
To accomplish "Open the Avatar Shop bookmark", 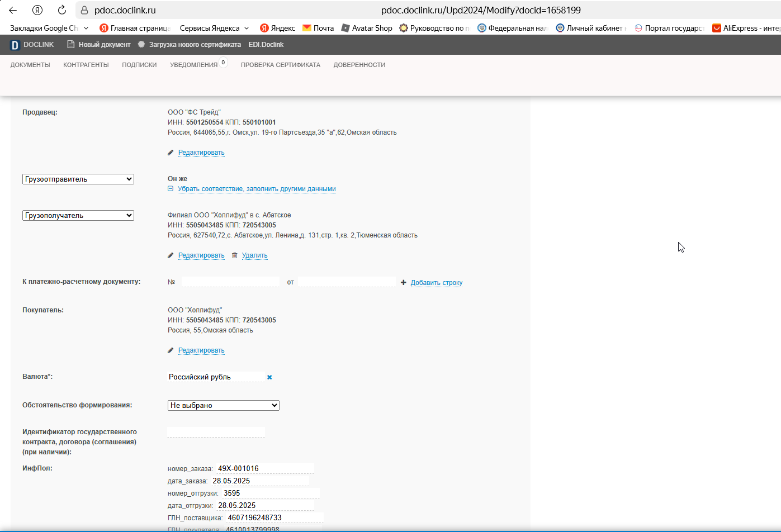I will pos(367,28).
